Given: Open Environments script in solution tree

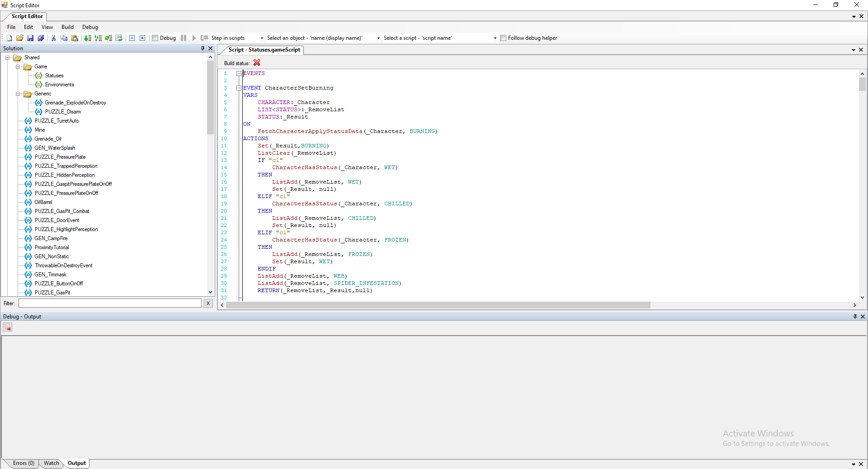Looking at the screenshot, I should pyautogui.click(x=59, y=85).
